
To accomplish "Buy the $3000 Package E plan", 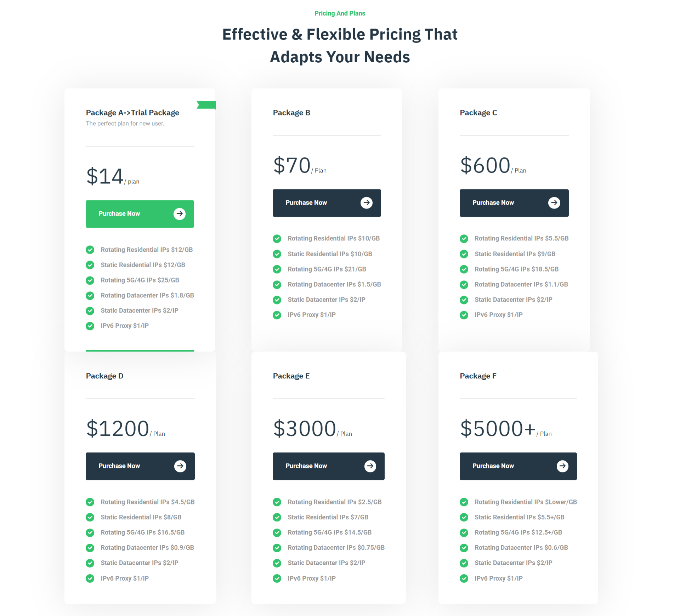I will (x=329, y=466).
